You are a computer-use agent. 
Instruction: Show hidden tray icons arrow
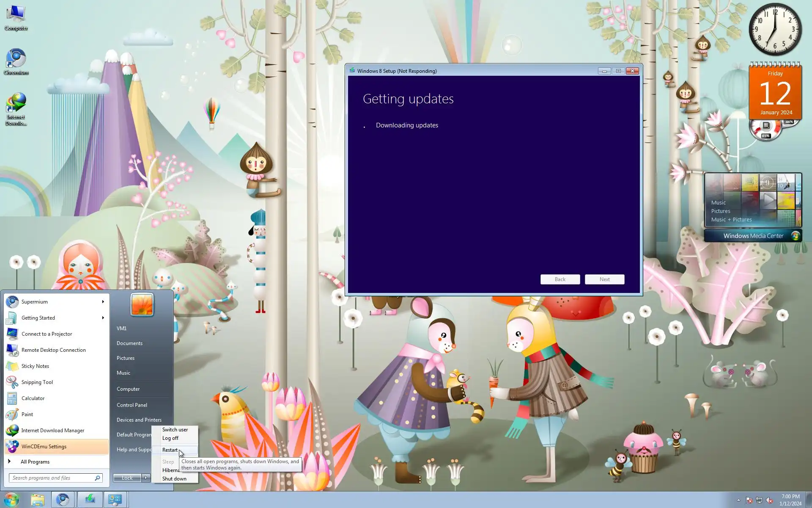click(738, 500)
